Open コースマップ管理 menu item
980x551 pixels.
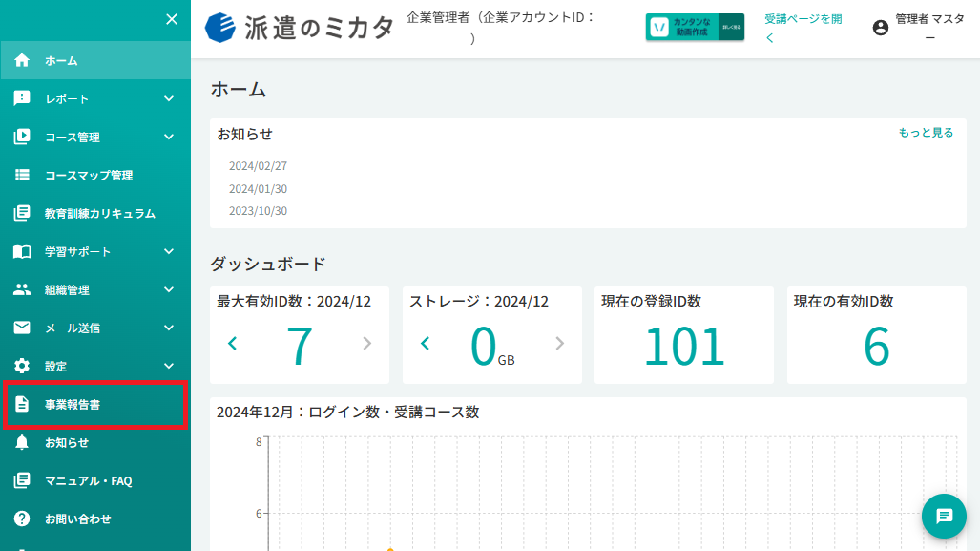(x=95, y=175)
